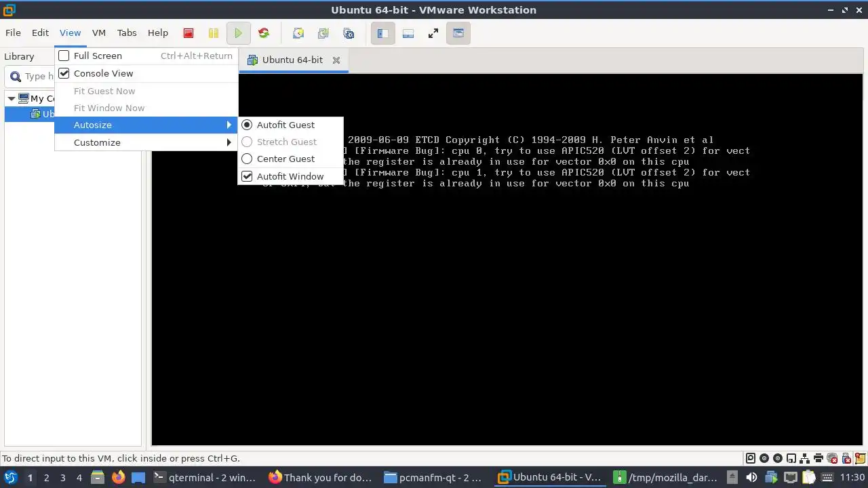The image size is (868, 488).
Task: Click the Ubuntu 64-bit VMware taskbar button
Action: (x=550, y=477)
